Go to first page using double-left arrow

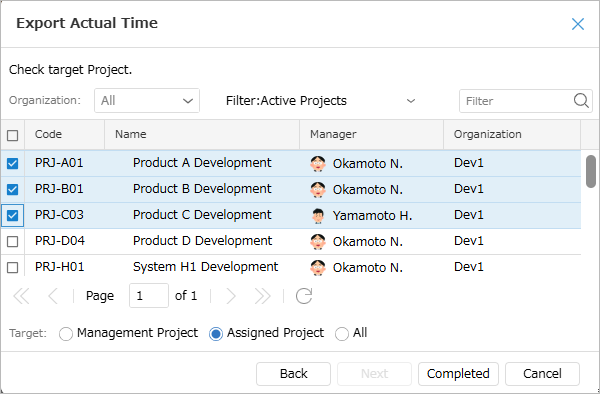coord(21,296)
